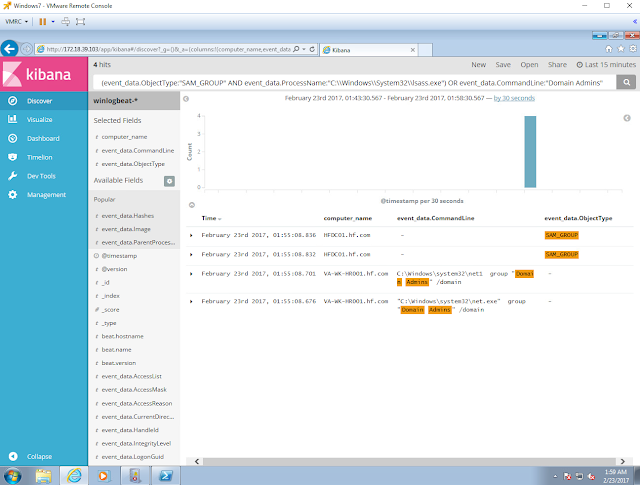Open the Dashboard section

(x=44, y=138)
